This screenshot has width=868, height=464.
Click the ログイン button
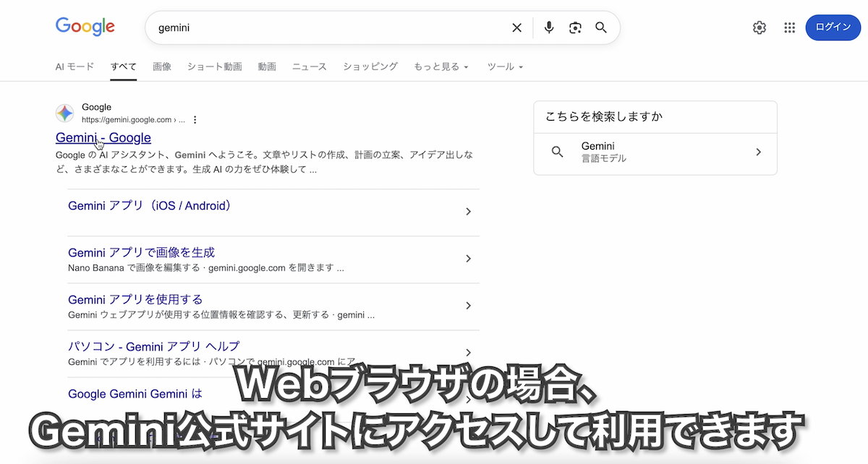(833, 27)
